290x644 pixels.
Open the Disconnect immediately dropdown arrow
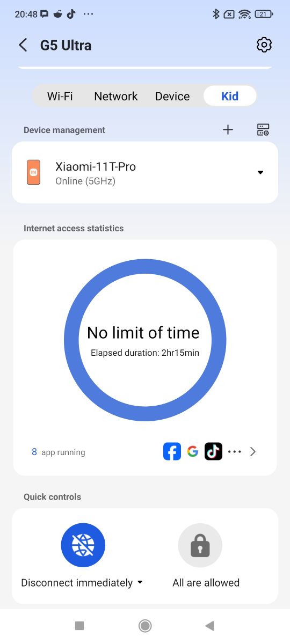coord(140,582)
